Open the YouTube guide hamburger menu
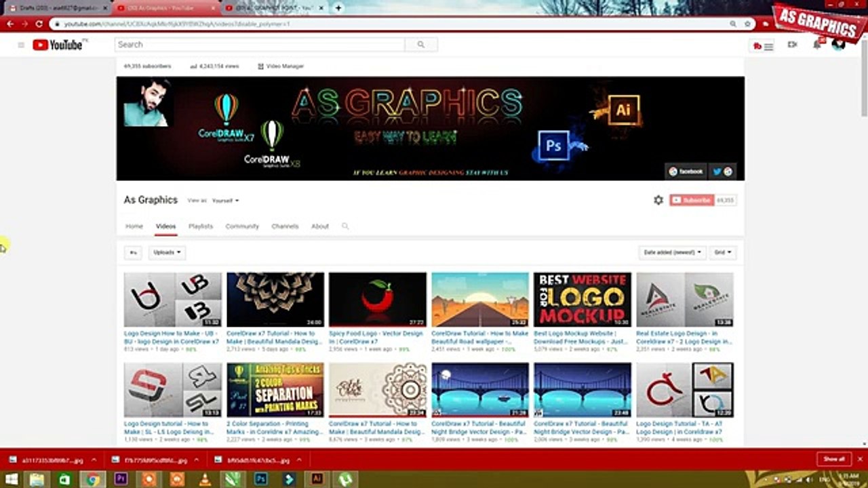 click(x=21, y=45)
